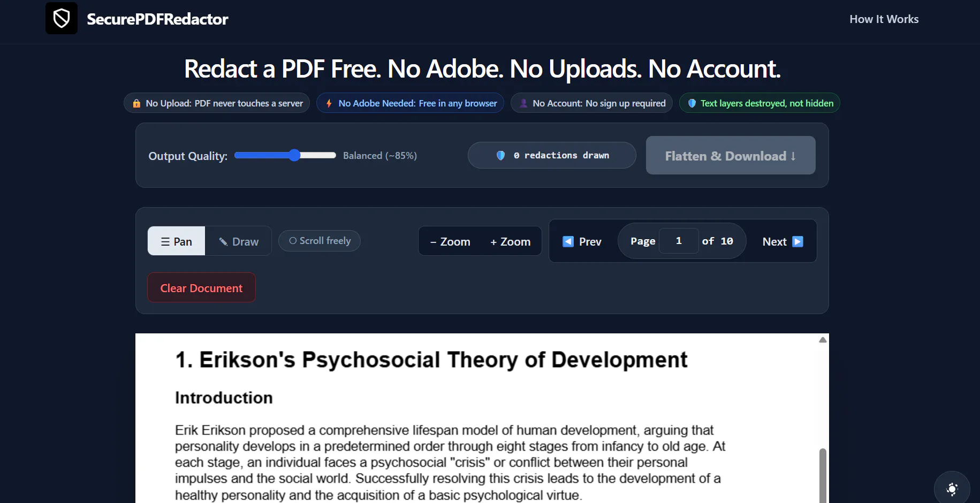The height and width of the screenshot is (503, 980).
Task: Select the Pan mode
Action: 176,241
